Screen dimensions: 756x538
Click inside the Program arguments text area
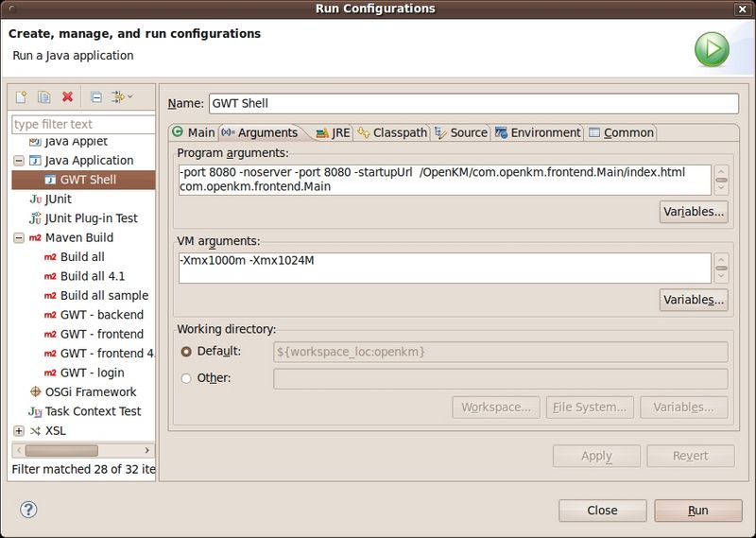(x=444, y=180)
